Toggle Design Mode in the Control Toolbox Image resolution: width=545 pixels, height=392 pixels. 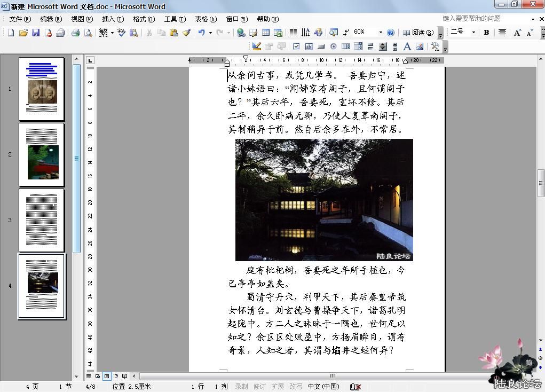point(257,46)
